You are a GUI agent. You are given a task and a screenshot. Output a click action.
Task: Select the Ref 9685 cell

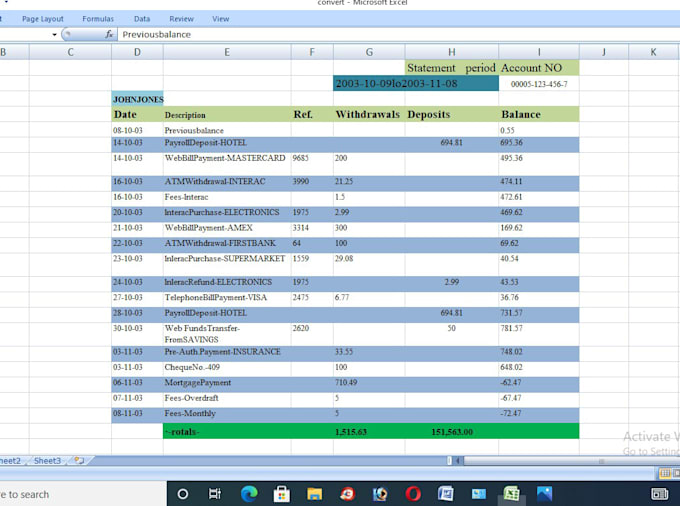point(312,163)
